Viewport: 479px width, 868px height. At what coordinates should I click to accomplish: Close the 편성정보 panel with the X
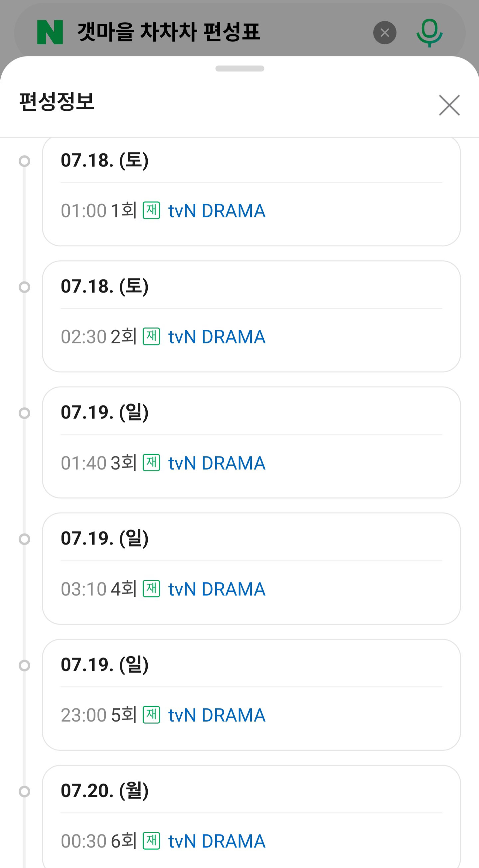[449, 105]
